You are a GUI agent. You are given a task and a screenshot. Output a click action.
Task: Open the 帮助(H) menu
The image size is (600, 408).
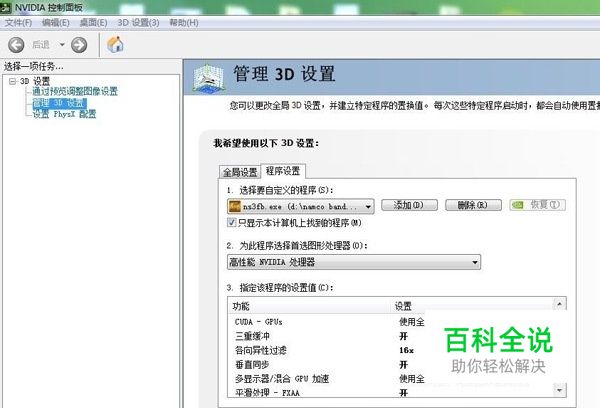point(184,23)
